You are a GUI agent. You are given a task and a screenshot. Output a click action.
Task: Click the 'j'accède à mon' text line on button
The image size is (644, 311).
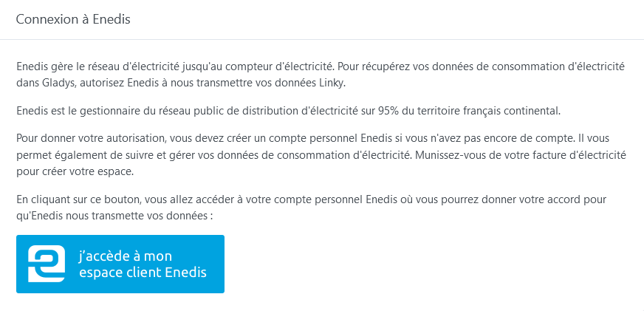pos(125,256)
